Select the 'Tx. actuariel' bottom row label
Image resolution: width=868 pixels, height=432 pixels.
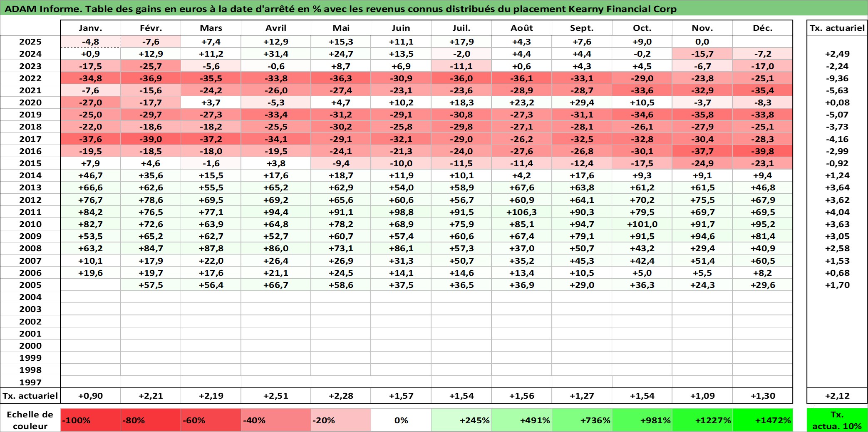[30, 396]
